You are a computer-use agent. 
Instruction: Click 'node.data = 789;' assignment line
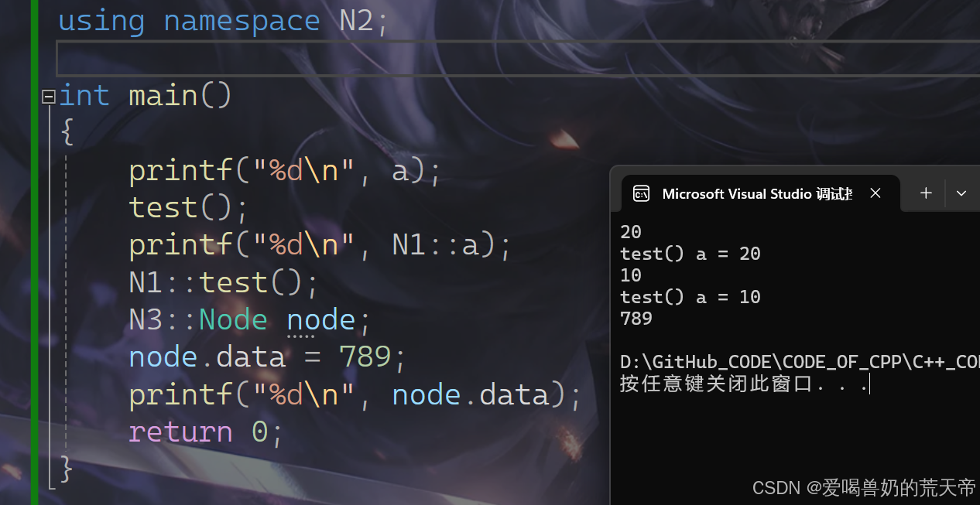(x=267, y=357)
